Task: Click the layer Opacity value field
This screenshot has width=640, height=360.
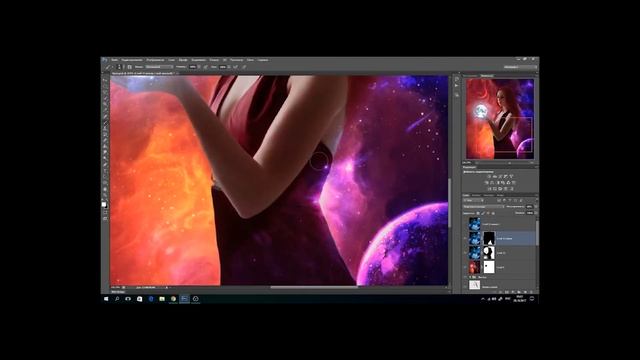Action: coord(529,207)
